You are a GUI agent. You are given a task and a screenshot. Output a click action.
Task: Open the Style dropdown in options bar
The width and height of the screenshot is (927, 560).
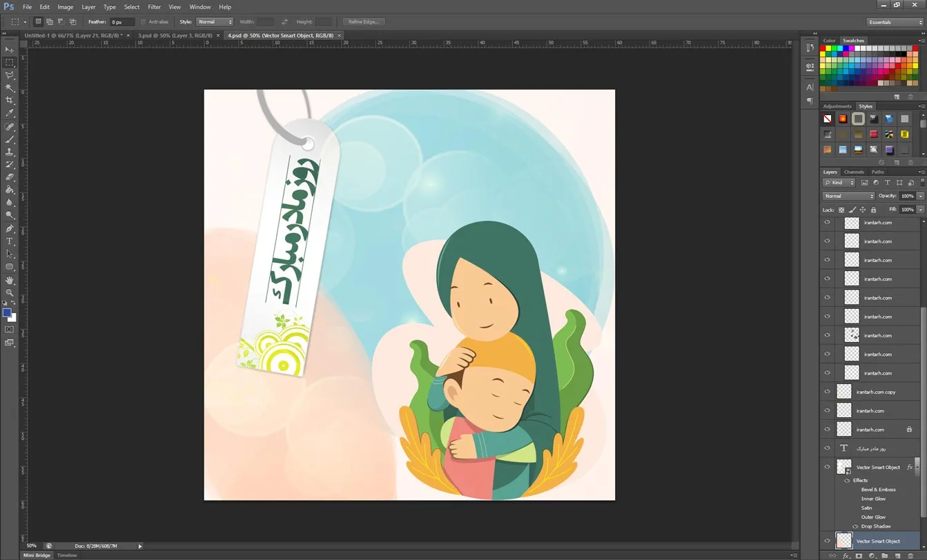[x=215, y=22]
